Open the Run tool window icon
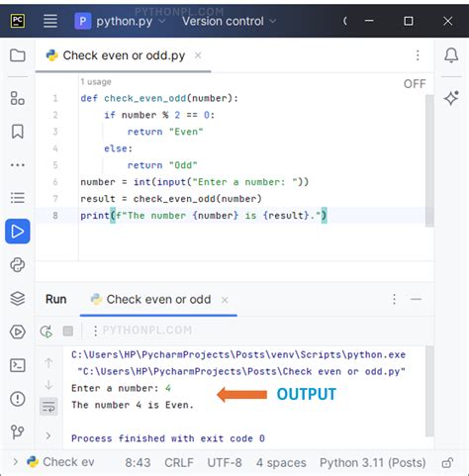The height and width of the screenshot is (476, 469). pos(18,232)
